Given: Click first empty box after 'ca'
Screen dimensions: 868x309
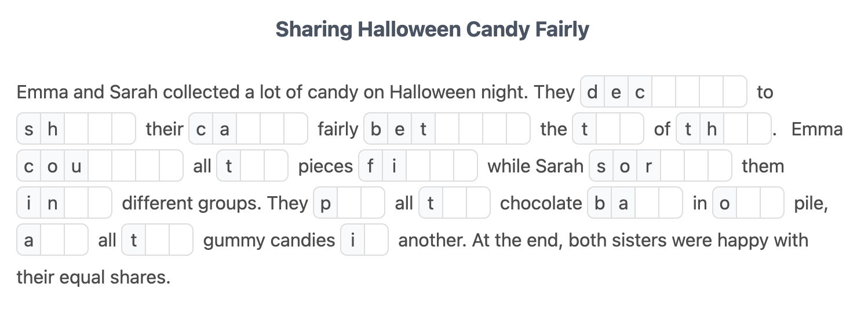Looking at the screenshot, I should tap(248, 129).
